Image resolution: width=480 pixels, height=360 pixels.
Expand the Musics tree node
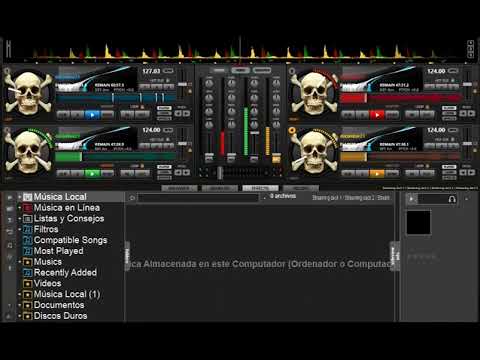pyautogui.click(x=20, y=262)
